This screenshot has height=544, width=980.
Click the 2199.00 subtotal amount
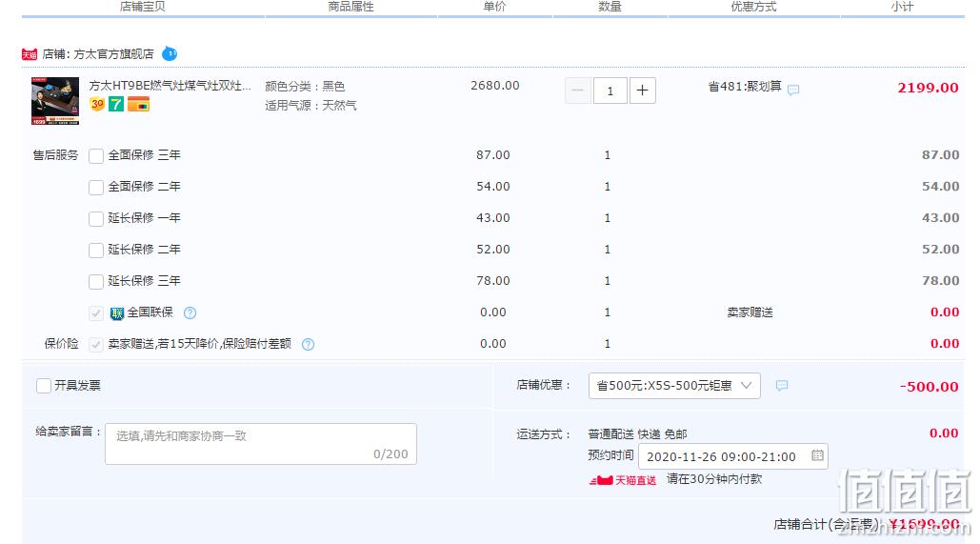[929, 88]
